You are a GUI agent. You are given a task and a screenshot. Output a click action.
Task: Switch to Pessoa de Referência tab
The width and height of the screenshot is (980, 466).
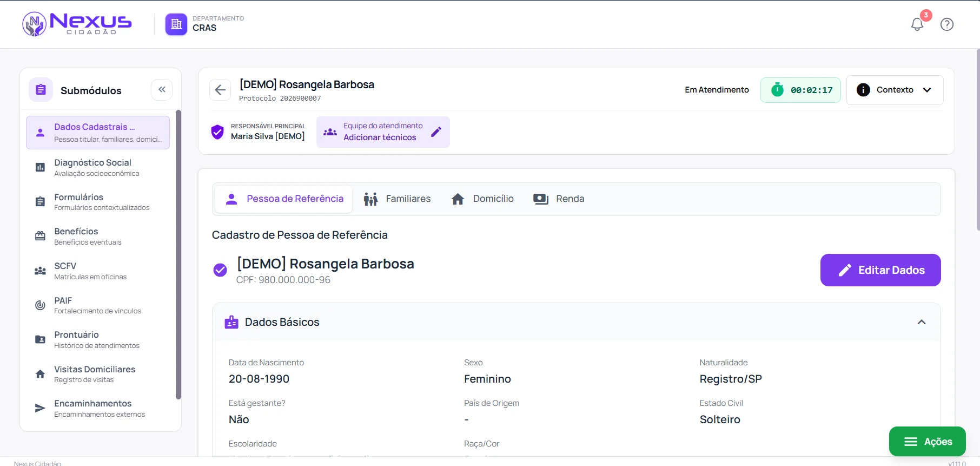[x=284, y=199]
